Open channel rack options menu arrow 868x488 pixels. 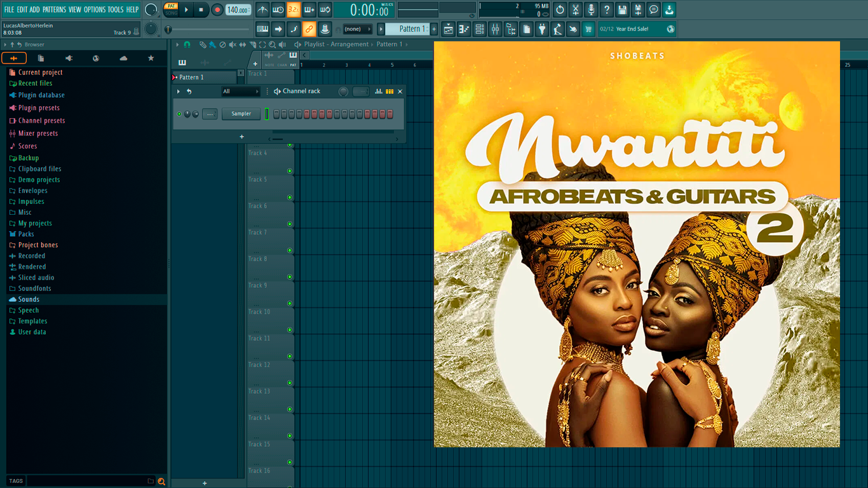179,91
